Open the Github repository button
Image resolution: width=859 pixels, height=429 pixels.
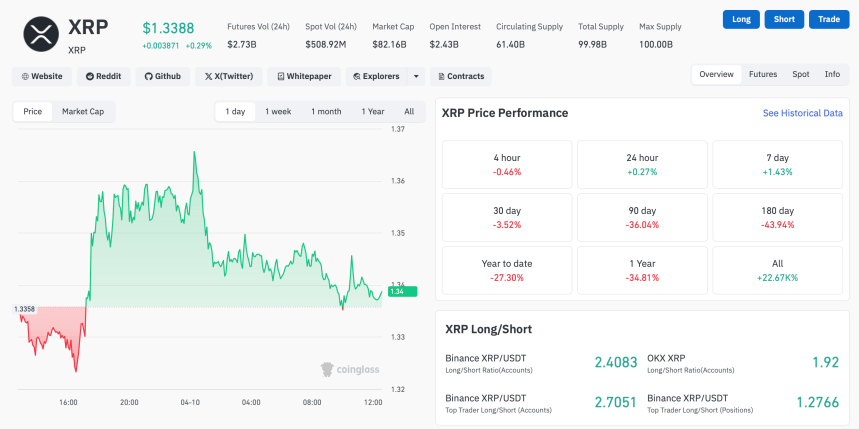(x=163, y=77)
